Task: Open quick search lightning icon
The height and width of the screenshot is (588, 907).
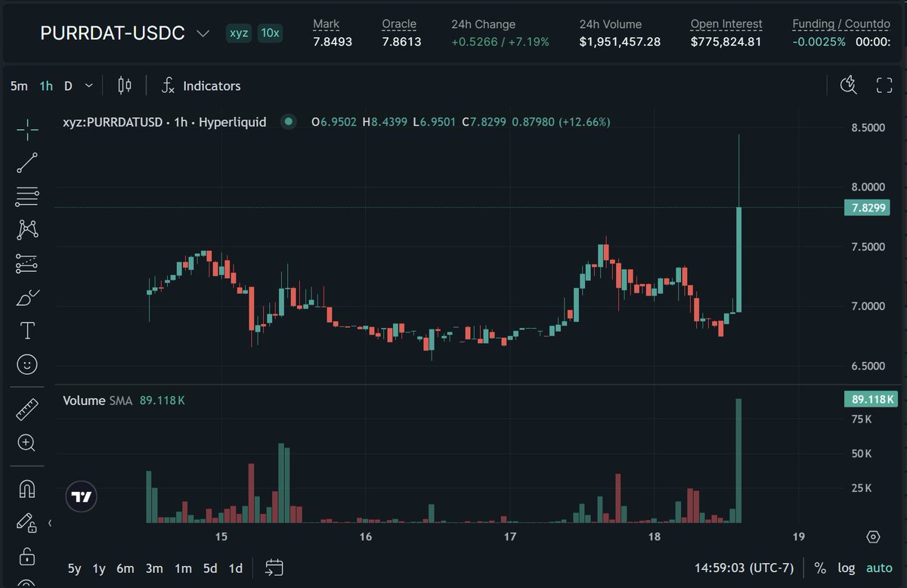Action: [849, 85]
